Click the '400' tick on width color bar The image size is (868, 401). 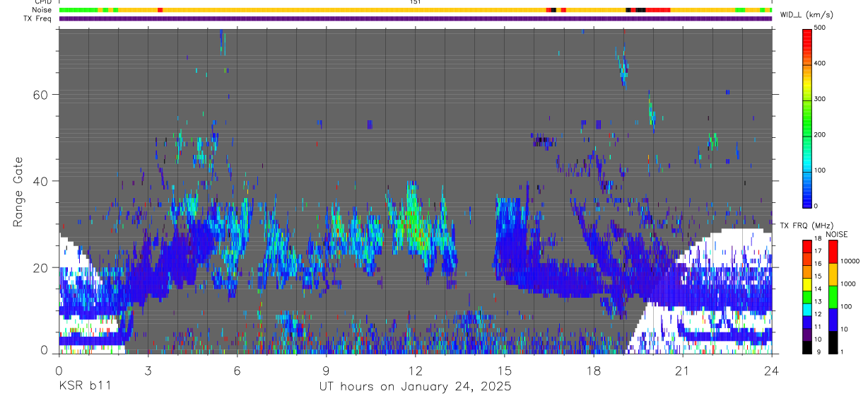[820, 64]
